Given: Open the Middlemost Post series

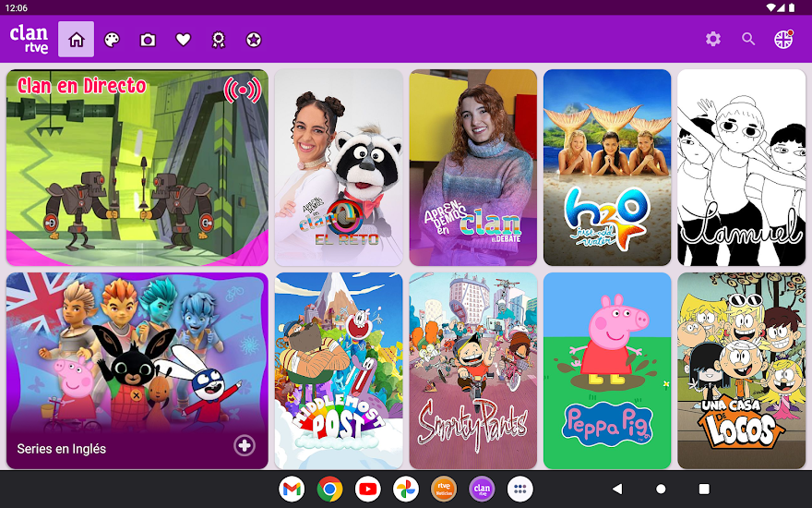Looking at the screenshot, I should 339,370.
